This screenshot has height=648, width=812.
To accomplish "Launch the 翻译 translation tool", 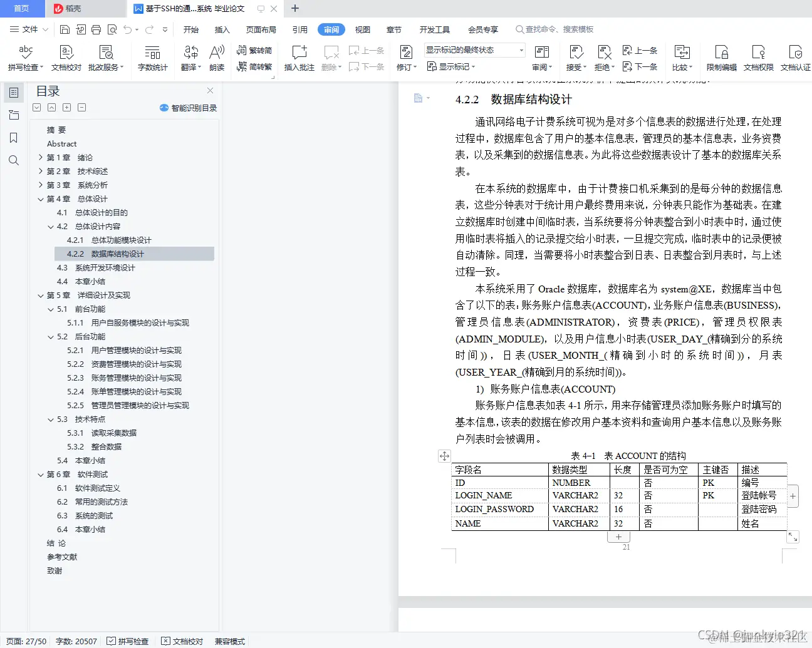I will pos(190,58).
